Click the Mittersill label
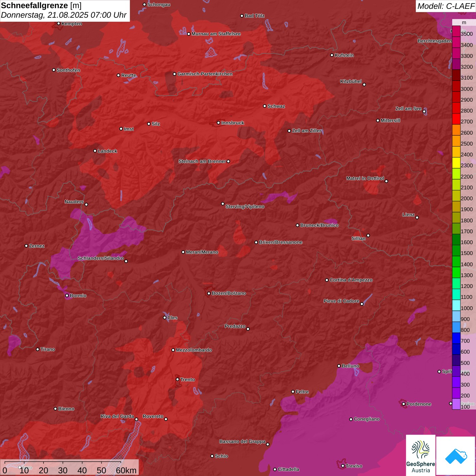This screenshot has height=476, width=476. (x=390, y=120)
